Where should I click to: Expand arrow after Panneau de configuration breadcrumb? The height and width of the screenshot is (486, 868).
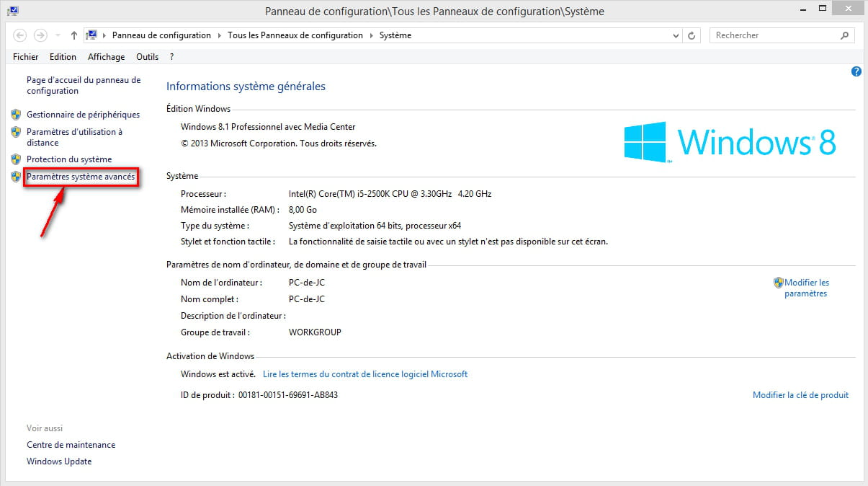[219, 35]
